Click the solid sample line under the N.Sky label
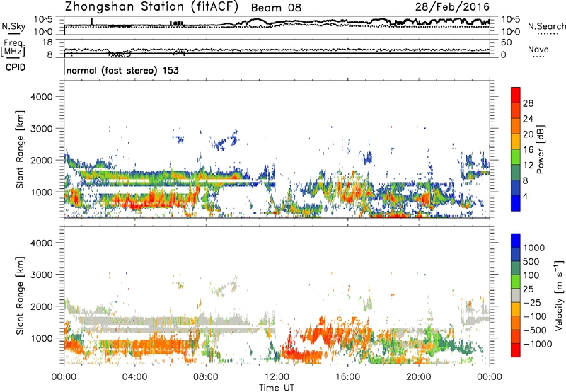The height and width of the screenshot is (392, 566). click(x=13, y=33)
